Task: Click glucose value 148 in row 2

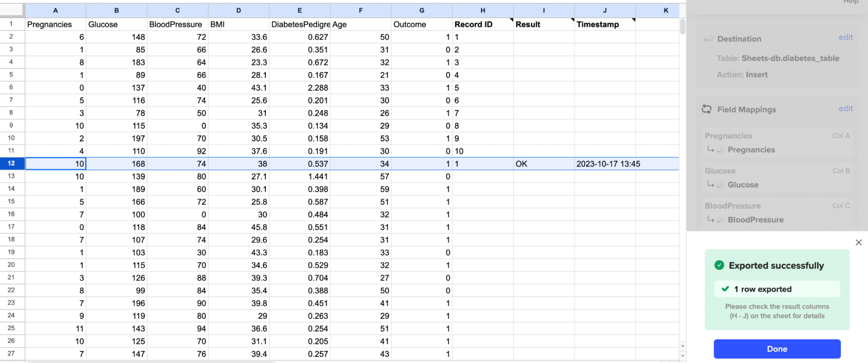Action: point(116,37)
